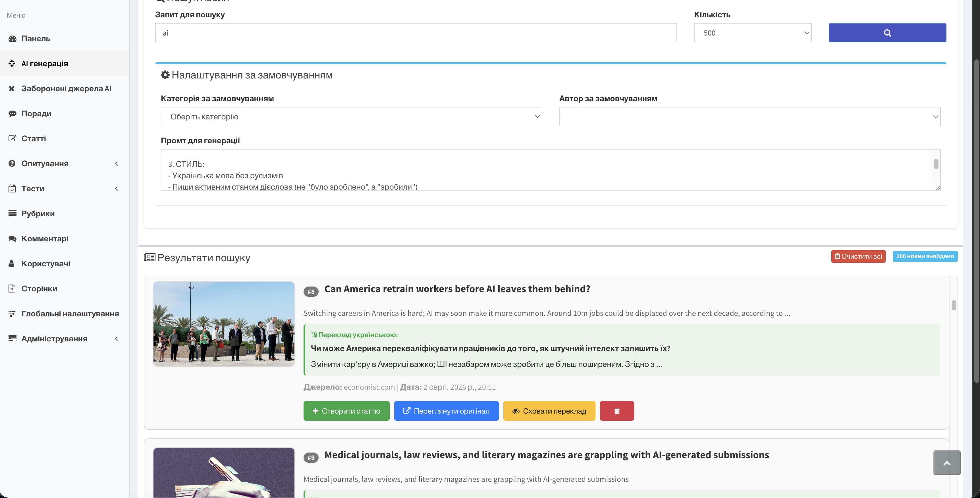Screen dimensions: 980x498
Task: Click the Панель dashboard icon
Action: pyautogui.click(x=12, y=38)
